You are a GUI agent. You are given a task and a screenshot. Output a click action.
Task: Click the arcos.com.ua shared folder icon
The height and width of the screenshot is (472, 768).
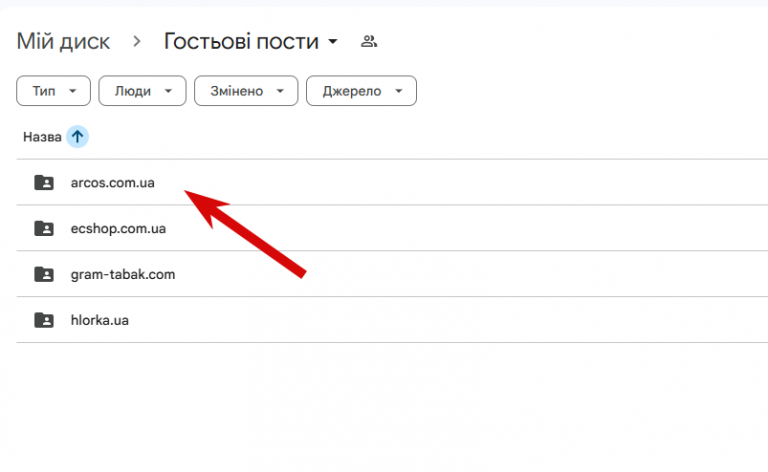(44, 183)
